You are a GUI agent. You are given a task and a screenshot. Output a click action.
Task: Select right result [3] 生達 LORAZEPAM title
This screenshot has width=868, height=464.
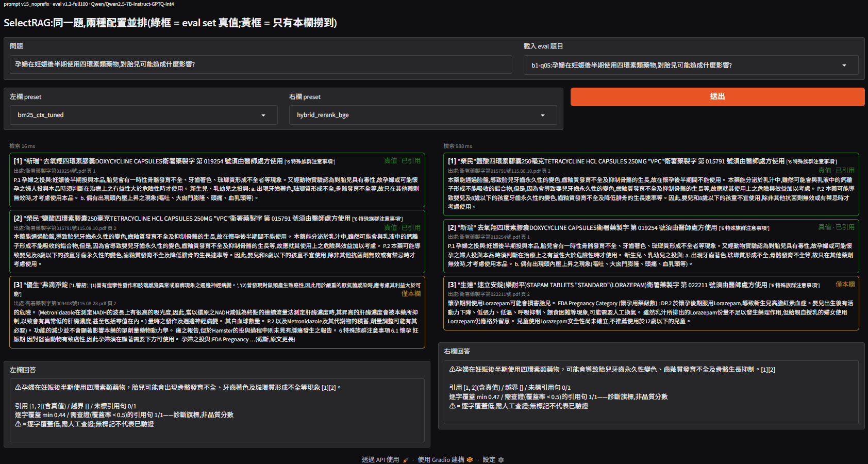pyautogui.click(x=633, y=285)
